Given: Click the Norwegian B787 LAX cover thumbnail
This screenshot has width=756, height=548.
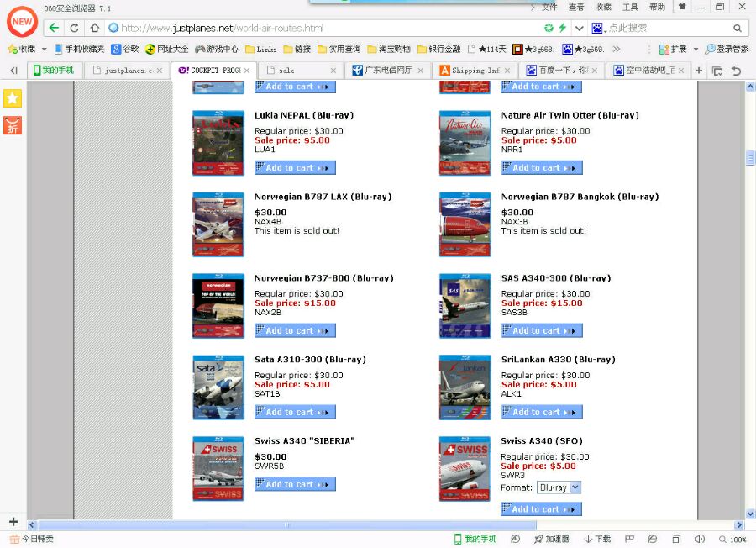Looking at the screenshot, I should point(218,224).
